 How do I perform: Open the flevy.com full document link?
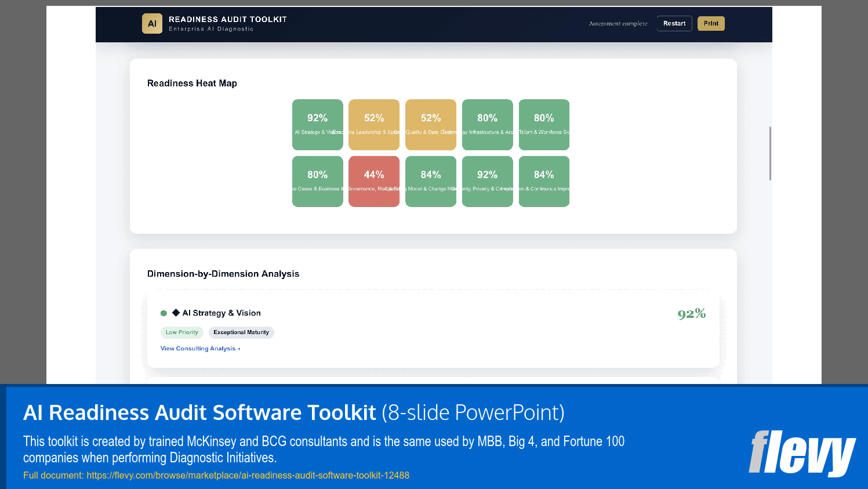[x=248, y=475]
